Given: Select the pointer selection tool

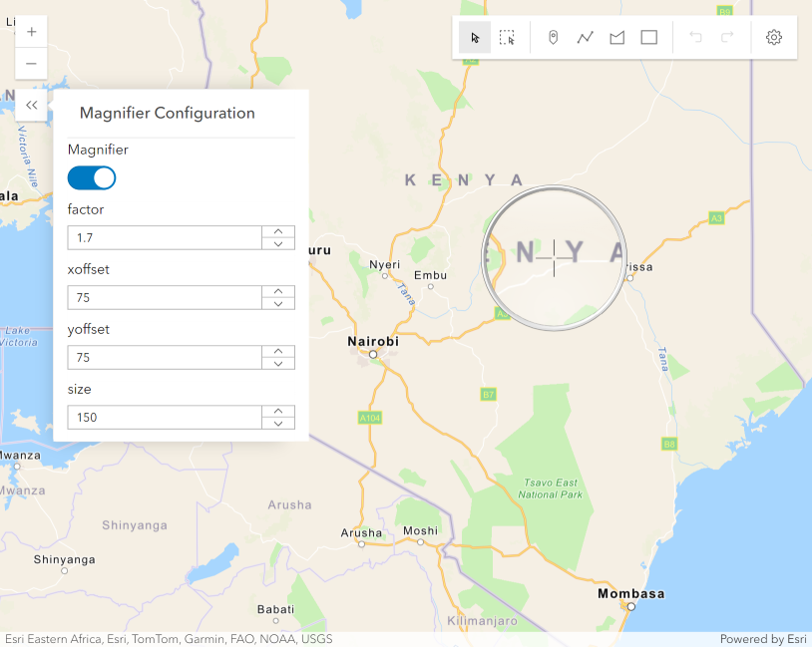Looking at the screenshot, I should tap(474, 37).
